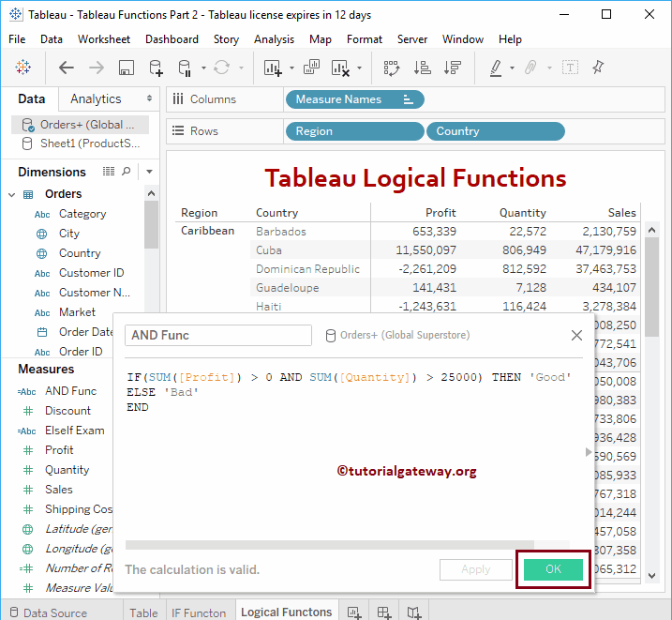
Task: Expand the function list arrow in calculation editor
Action: (588, 452)
